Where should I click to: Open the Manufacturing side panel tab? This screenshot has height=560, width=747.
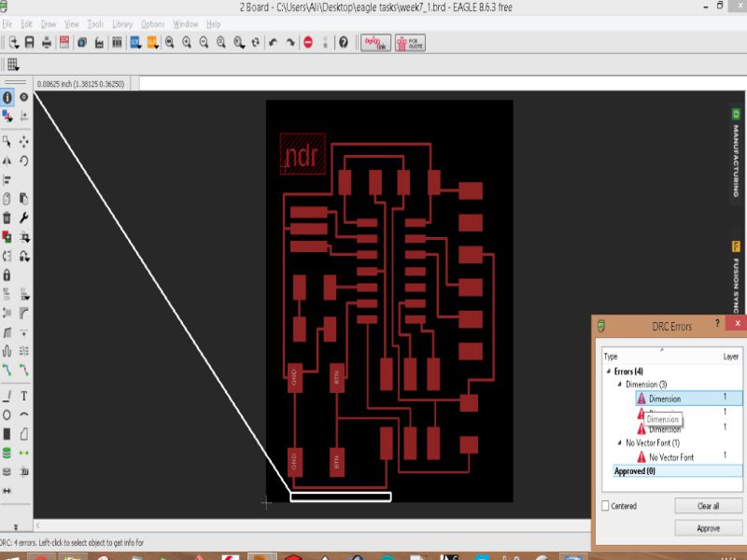click(x=736, y=149)
